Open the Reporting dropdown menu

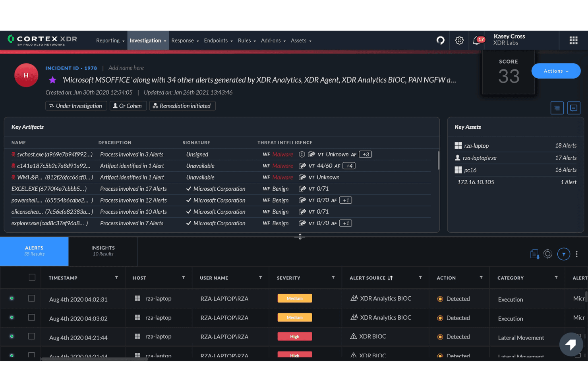(110, 41)
